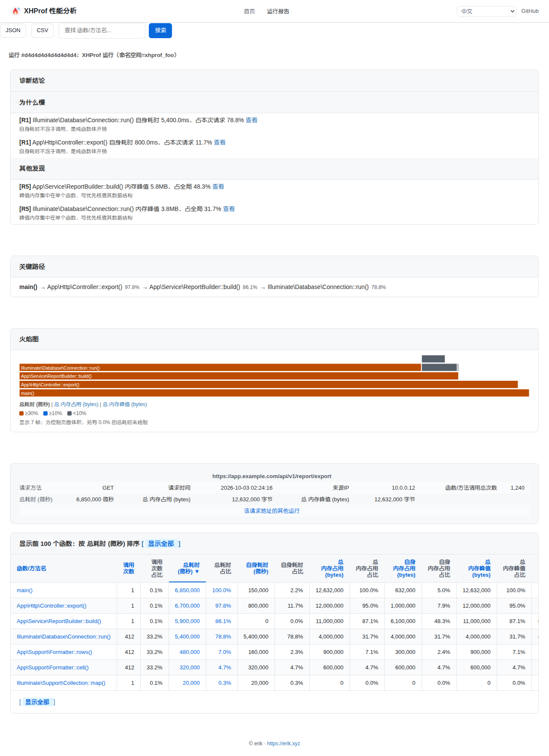Click 显示全部 link below the table
The width and height of the screenshot is (549, 756).
[x=37, y=702]
